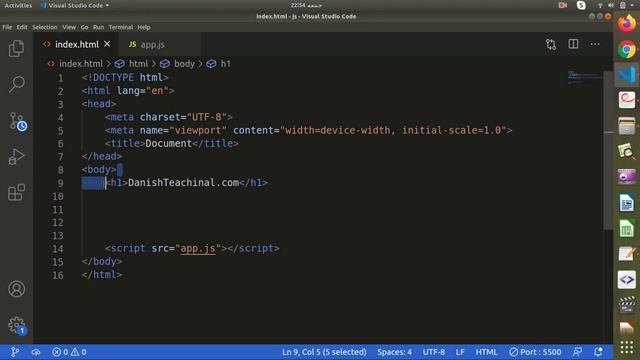Click the clock in the top panel
This screenshot has width=640, height=360.
[306, 5]
